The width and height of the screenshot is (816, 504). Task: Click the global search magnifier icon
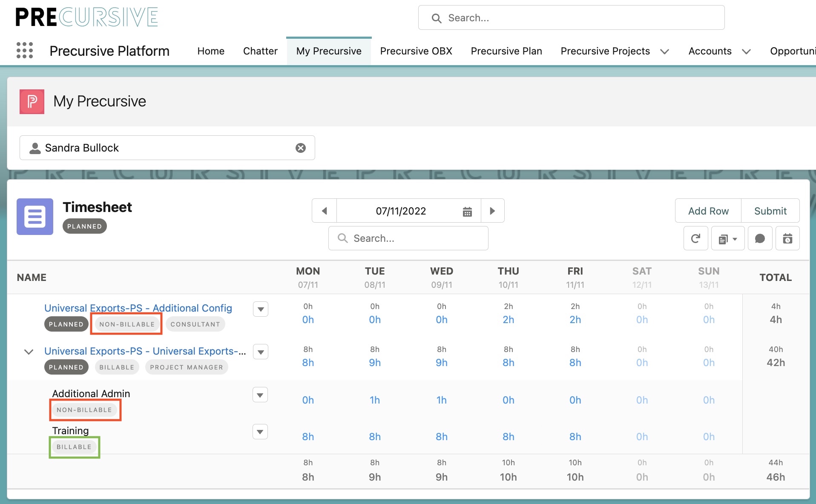[437, 18]
